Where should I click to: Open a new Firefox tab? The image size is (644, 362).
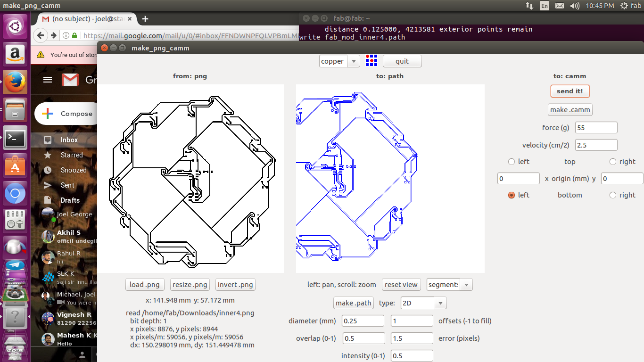145,19
